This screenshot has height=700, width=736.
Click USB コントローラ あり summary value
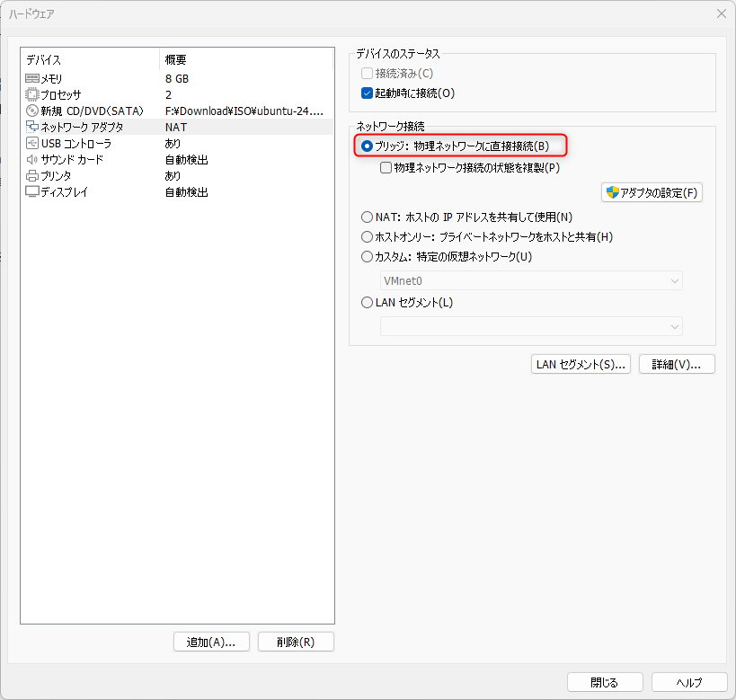(173, 143)
